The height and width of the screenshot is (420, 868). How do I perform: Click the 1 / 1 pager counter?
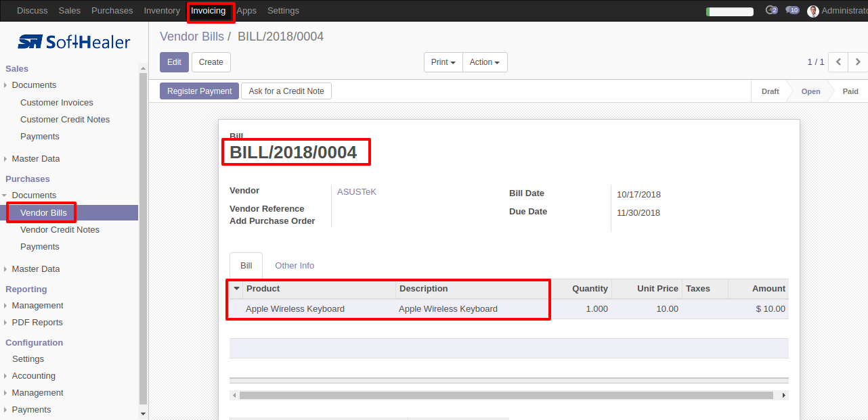pos(816,62)
